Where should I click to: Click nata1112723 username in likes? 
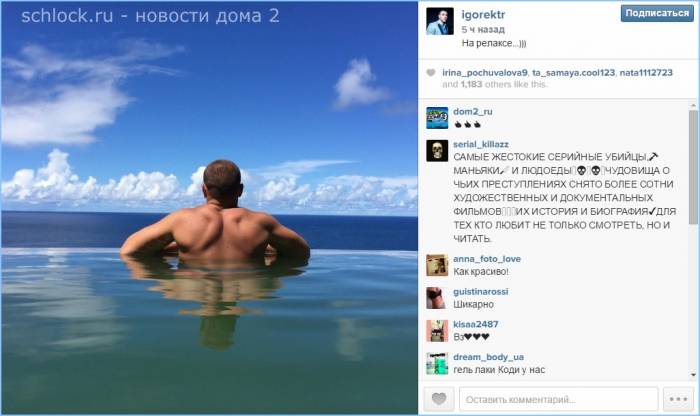[646, 73]
